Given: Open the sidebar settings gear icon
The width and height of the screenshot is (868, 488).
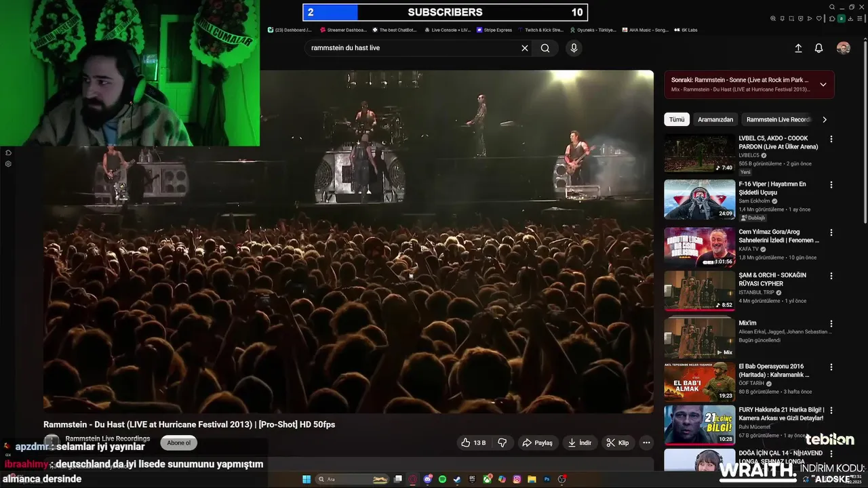Looking at the screenshot, I should (8, 163).
